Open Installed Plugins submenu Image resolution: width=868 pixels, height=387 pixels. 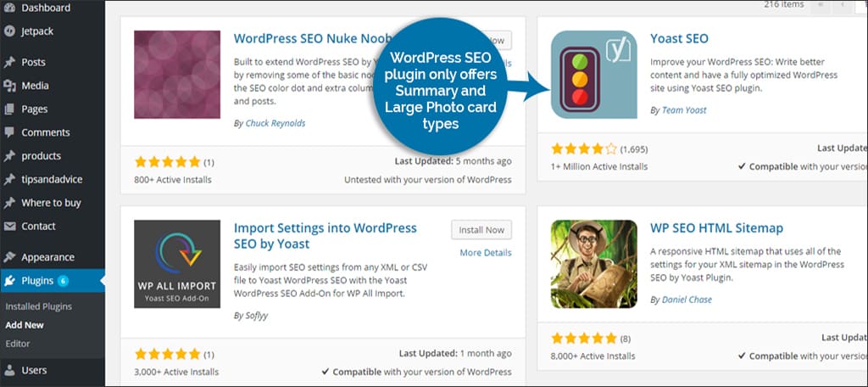39,306
